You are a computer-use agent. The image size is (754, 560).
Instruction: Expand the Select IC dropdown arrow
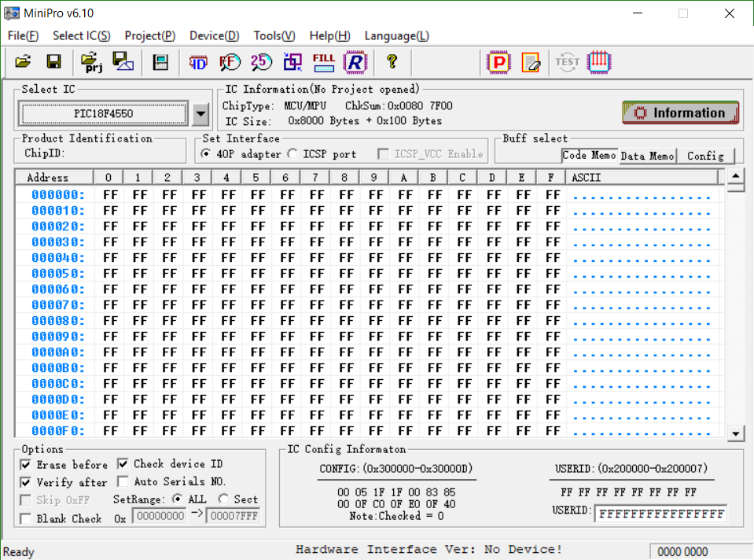pos(200,114)
